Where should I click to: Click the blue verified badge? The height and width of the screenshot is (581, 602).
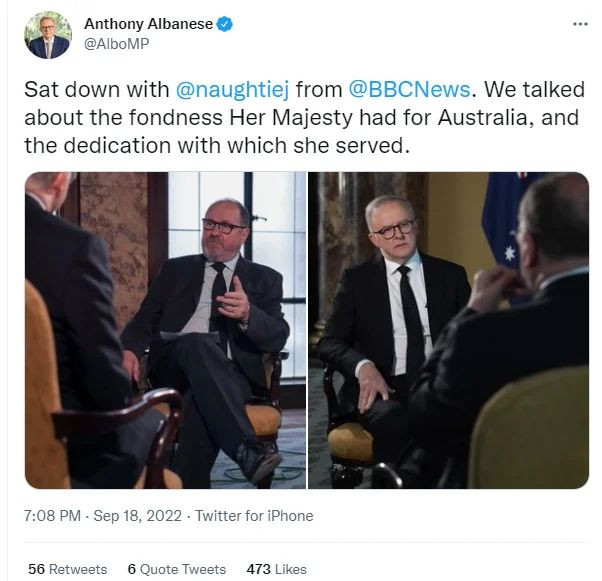click(225, 24)
